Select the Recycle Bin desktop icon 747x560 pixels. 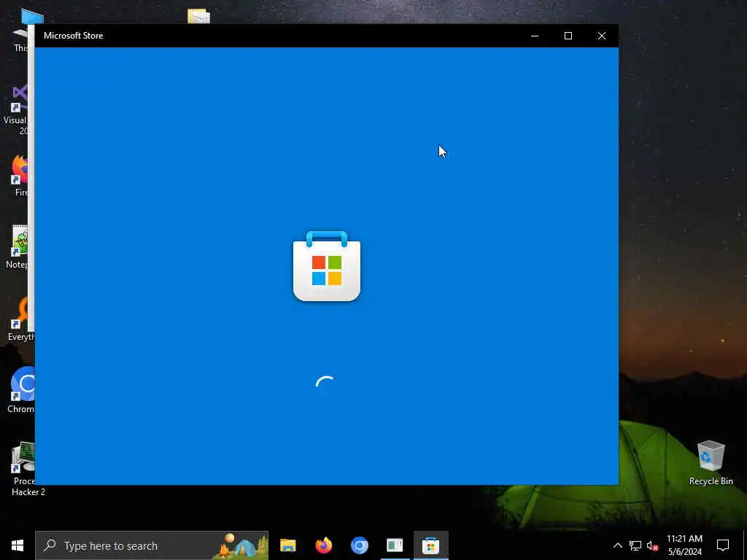click(x=711, y=462)
